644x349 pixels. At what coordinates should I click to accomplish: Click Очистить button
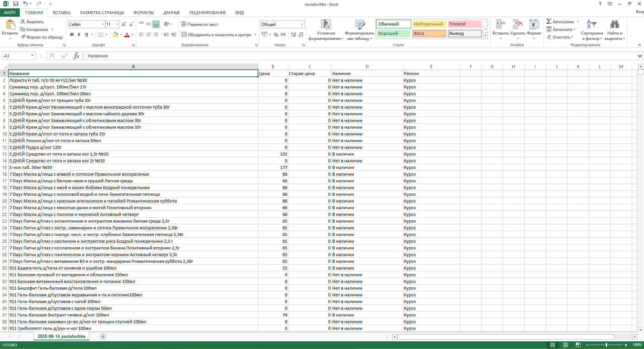pyautogui.click(x=560, y=37)
